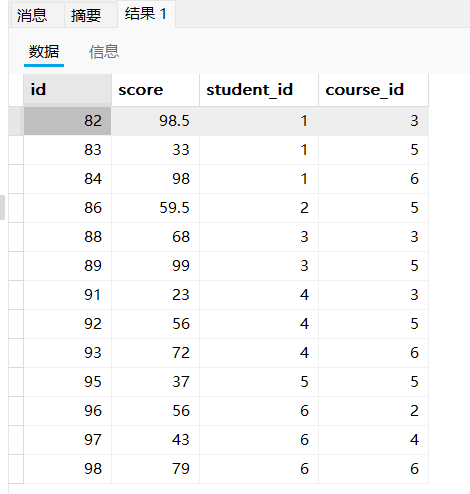Select the student_id cell in row 98
Screen dimensions: 470x494
(x=259, y=469)
